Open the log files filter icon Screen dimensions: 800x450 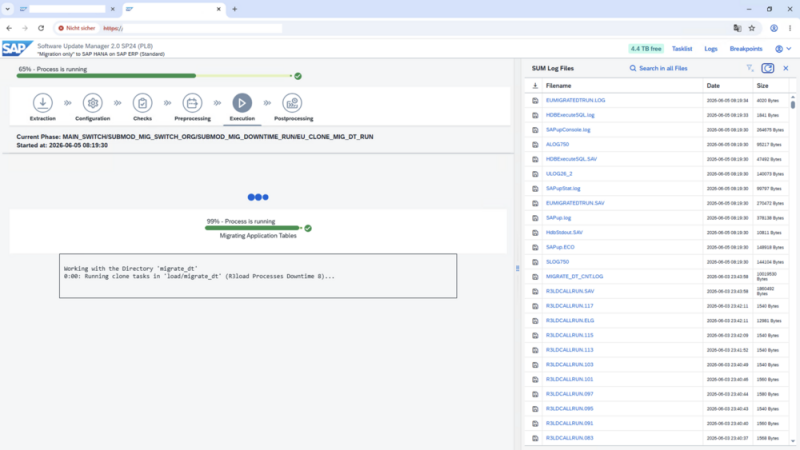[x=749, y=68]
